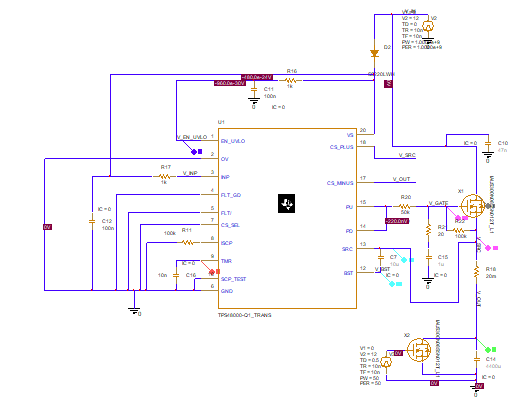
Task: Click the PD pin name in U1
Action: 349,231
